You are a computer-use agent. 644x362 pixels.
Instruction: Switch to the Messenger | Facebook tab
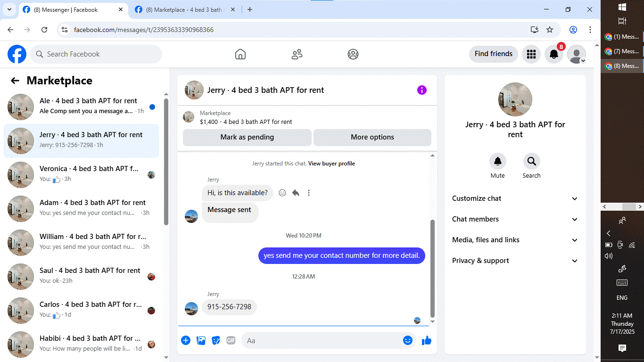(72, 9)
